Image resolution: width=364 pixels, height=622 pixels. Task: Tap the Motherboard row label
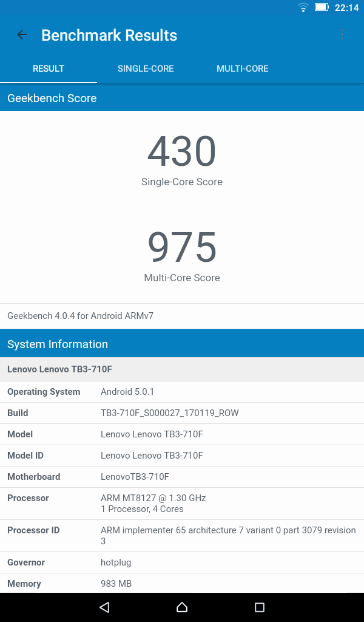point(33,477)
